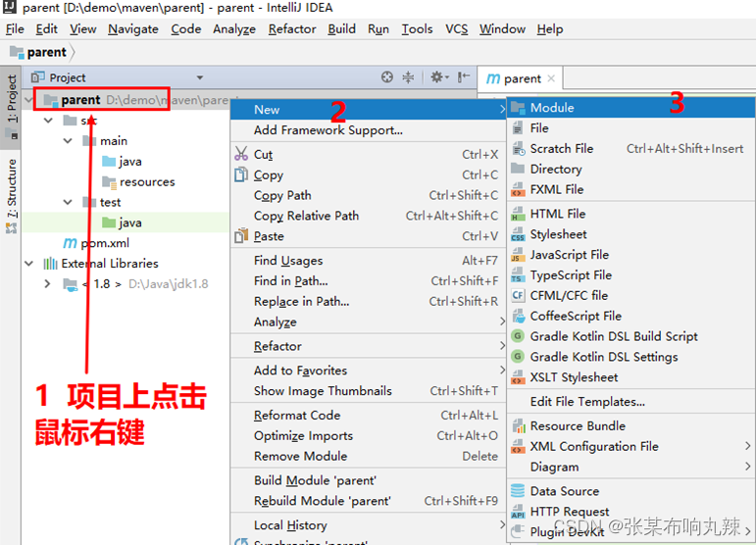Collapse the External Libraries node

point(29,264)
